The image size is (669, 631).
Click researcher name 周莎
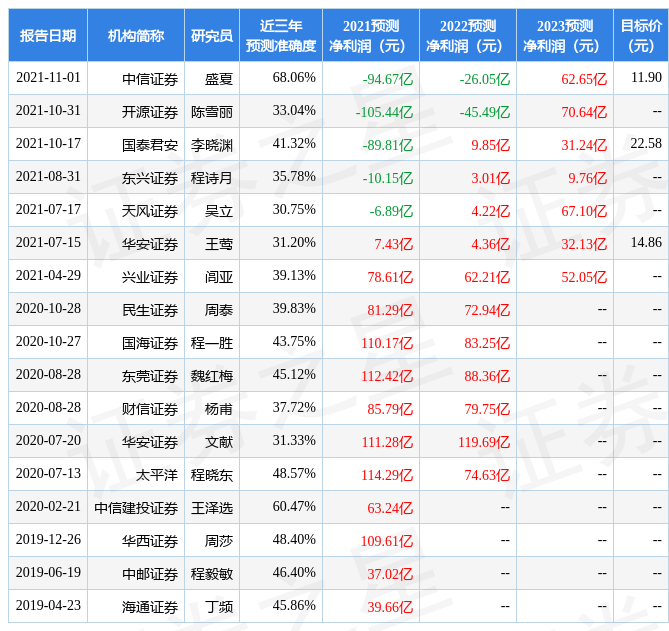point(218,541)
